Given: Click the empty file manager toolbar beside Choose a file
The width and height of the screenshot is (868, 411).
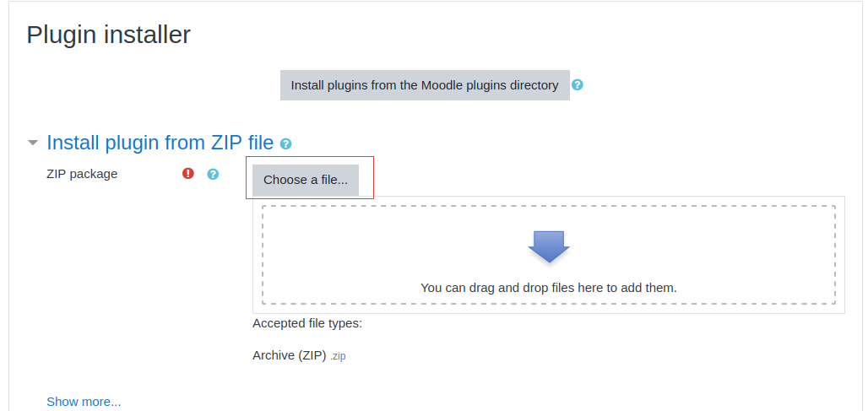Looking at the screenshot, I should coord(602,181).
